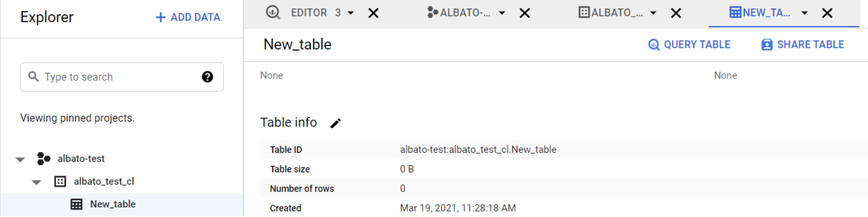Close the Editor 3 tab

coord(374,13)
